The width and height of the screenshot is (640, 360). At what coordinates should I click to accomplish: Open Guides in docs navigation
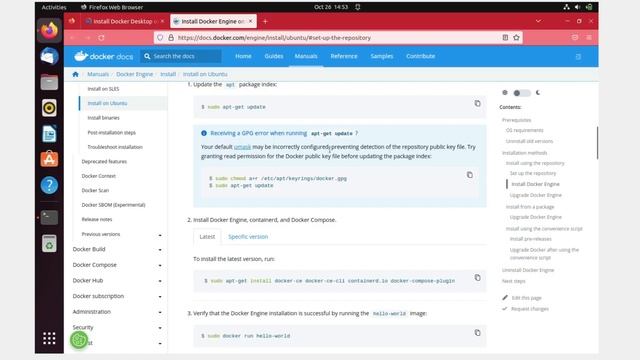(x=273, y=56)
